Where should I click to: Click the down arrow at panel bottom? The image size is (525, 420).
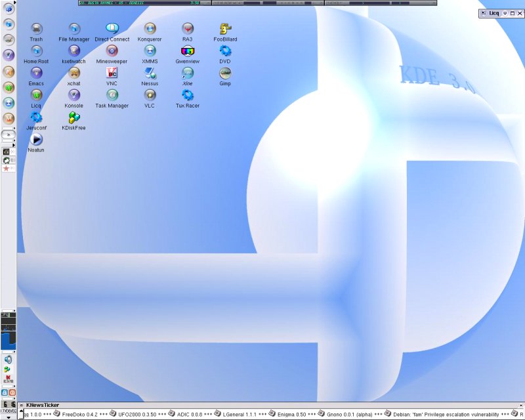pyautogui.click(x=8, y=417)
